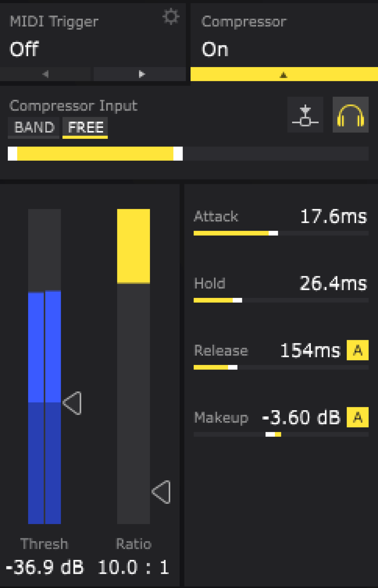The height and width of the screenshot is (588, 378).
Task: Select next MIDI Trigger option arrow
Action: click(140, 74)
